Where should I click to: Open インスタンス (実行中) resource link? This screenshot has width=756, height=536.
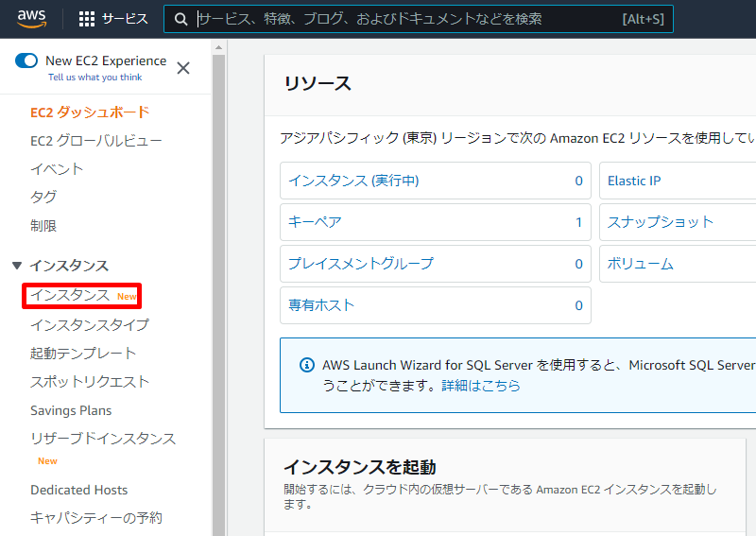[353, 181]
